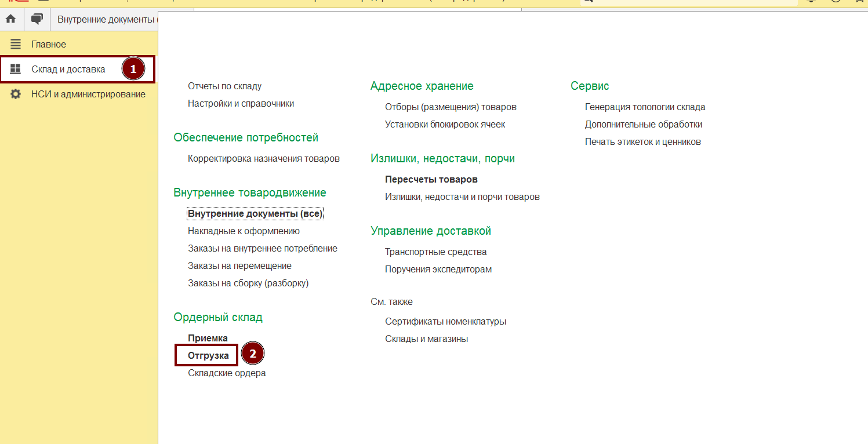Image resolution: width=868 pixels, height=444 pixels.
Task: Open Заказы на внутреннее потребление
Action: (263, 249)
